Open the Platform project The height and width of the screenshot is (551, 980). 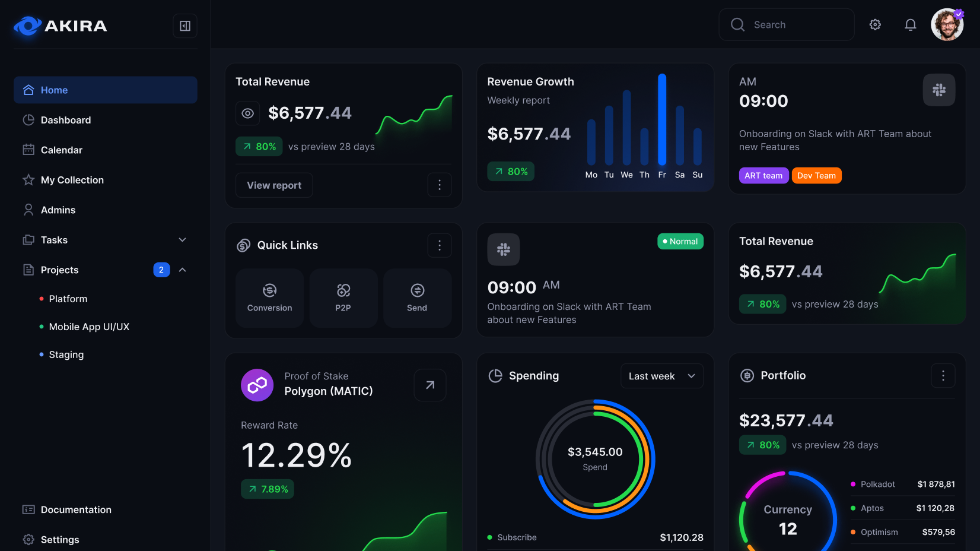pos(68,299)
